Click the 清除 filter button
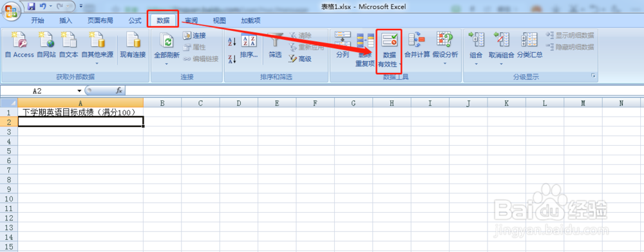 coord(300,35)
